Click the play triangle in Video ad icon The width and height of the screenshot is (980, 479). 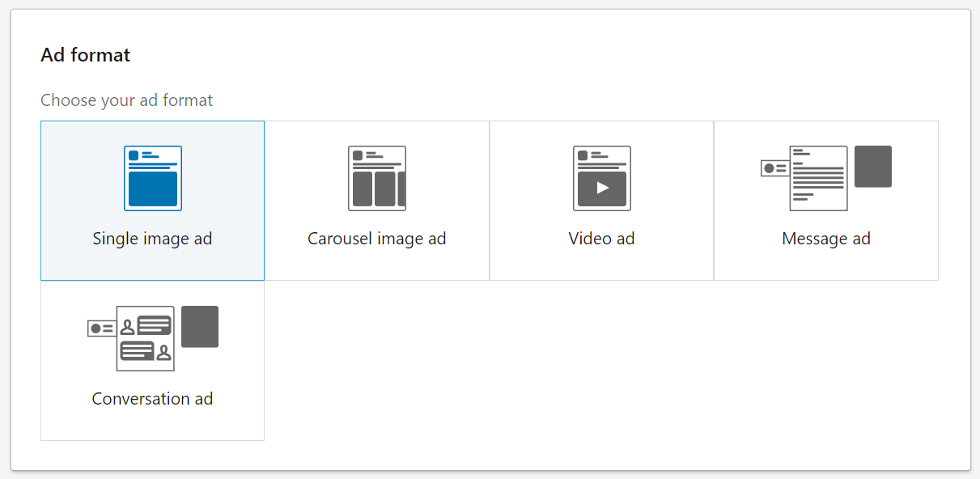[x=602, y=188]
